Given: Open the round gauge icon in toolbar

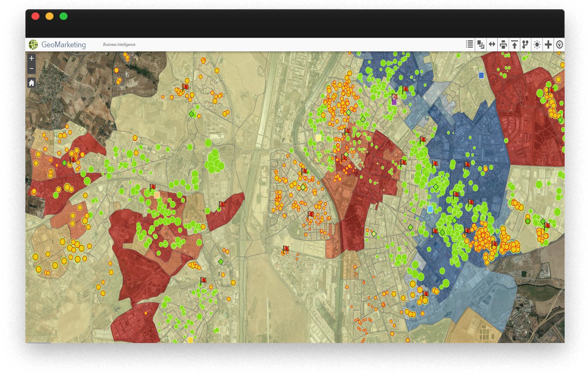Looking at the screenshot, I should (x=559, y=45).
